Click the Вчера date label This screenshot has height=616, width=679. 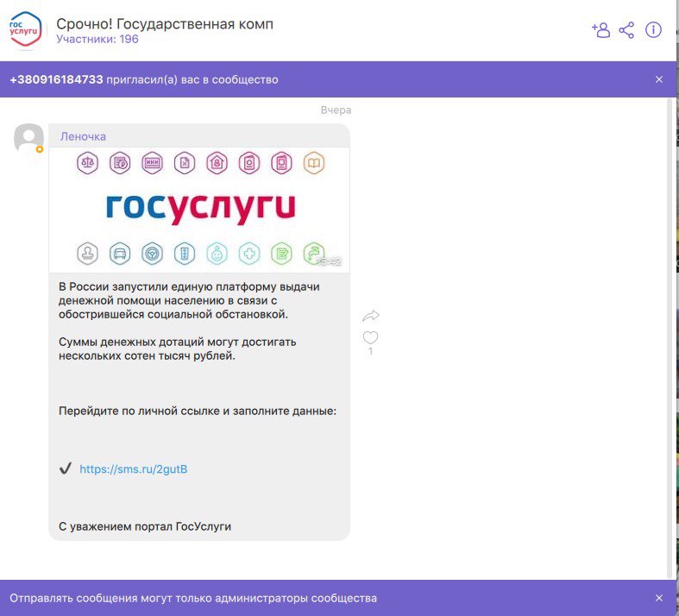click(x=336, y=110)
